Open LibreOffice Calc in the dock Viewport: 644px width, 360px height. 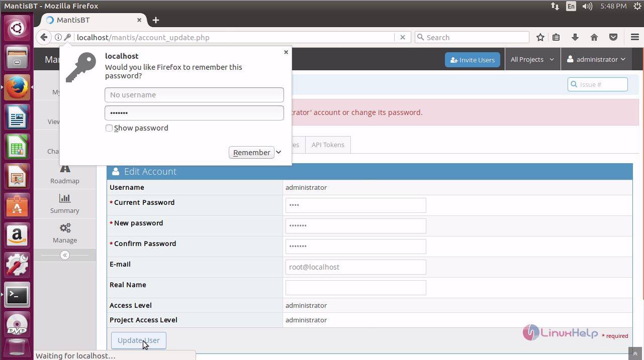[17, 147]
